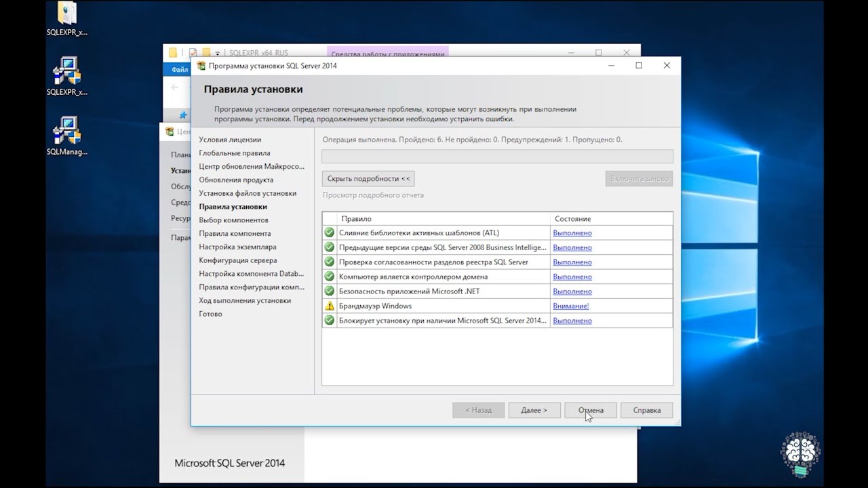Select the Готово step in sidebar

(x=210, y=314)
